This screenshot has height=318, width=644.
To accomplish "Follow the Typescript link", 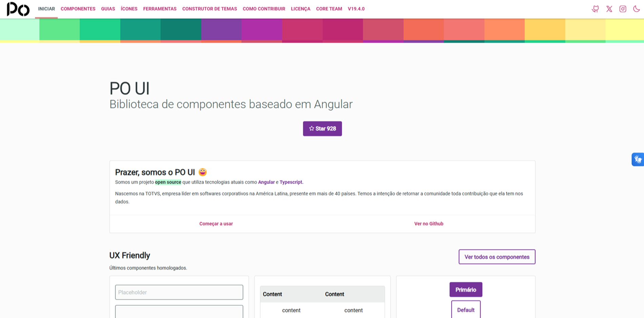I will (x=291, y=182).
